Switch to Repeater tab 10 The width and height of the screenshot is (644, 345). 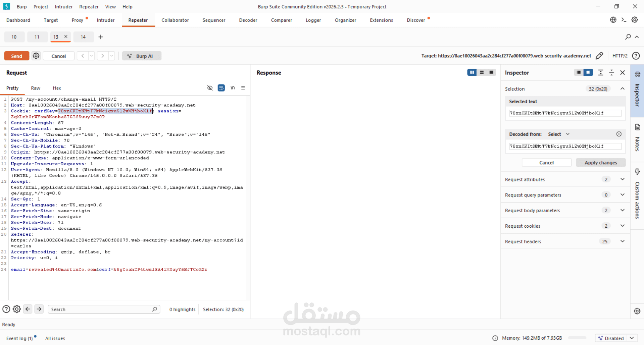pos(14,37)
